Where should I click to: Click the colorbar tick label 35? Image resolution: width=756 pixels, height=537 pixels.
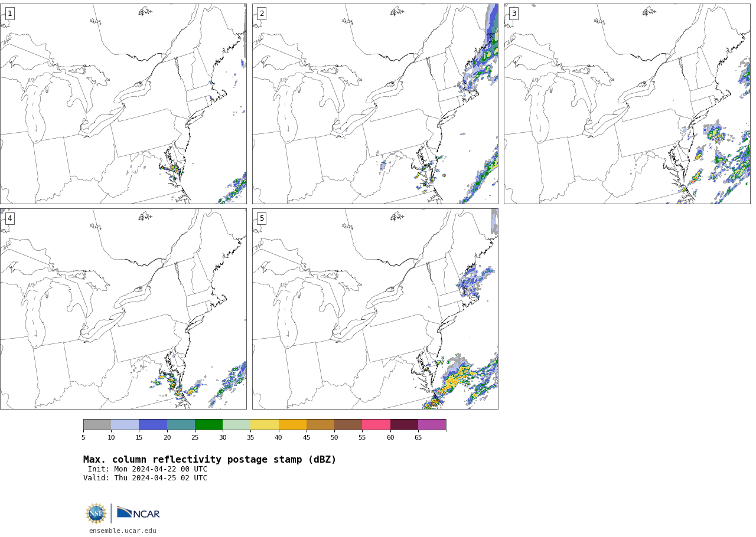coord(250,437)
